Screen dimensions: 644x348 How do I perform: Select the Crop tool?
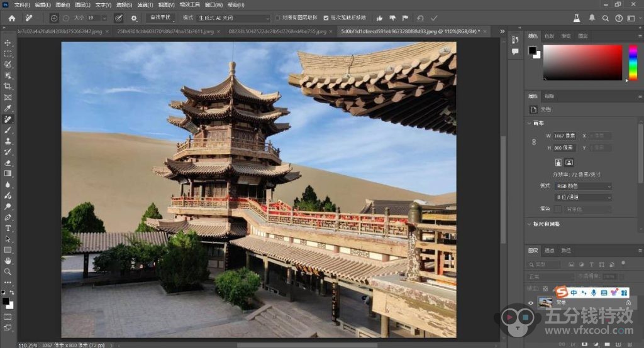pos(8,86)
